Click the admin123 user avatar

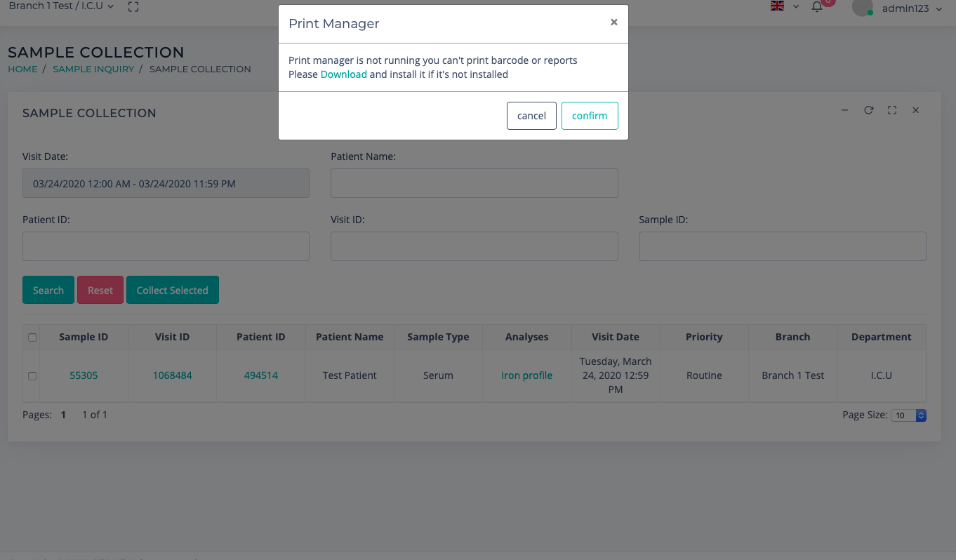pyautogui.click(x=862, y=8)
